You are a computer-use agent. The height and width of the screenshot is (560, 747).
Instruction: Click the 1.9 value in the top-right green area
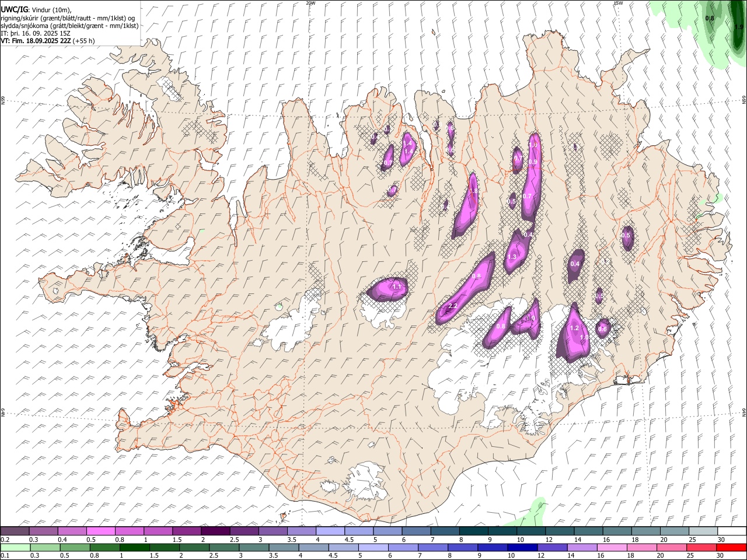pos(738,27)
